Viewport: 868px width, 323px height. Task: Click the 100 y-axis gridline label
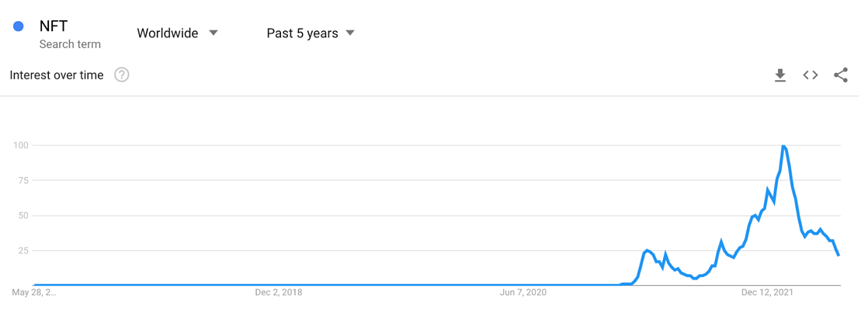[20, 145]
